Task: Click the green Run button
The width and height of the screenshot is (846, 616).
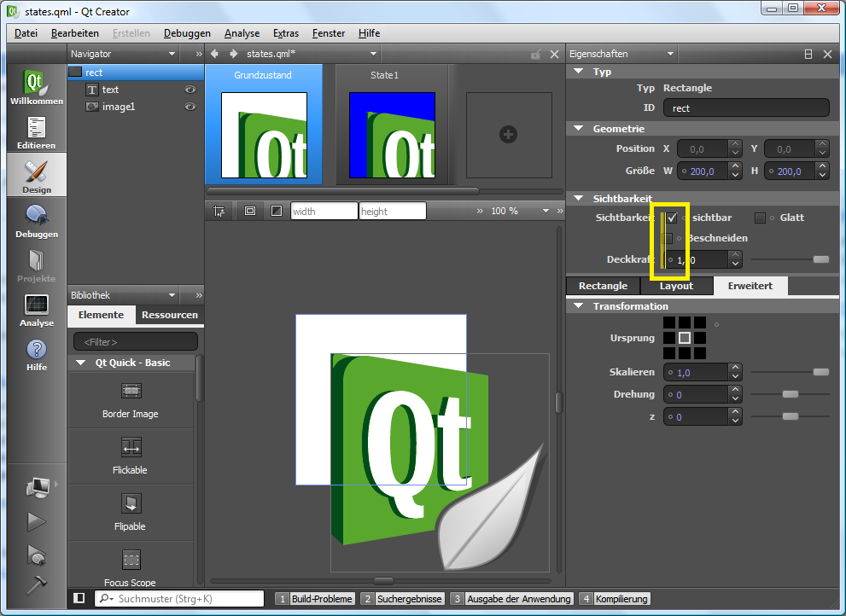Action: [37, 520]
